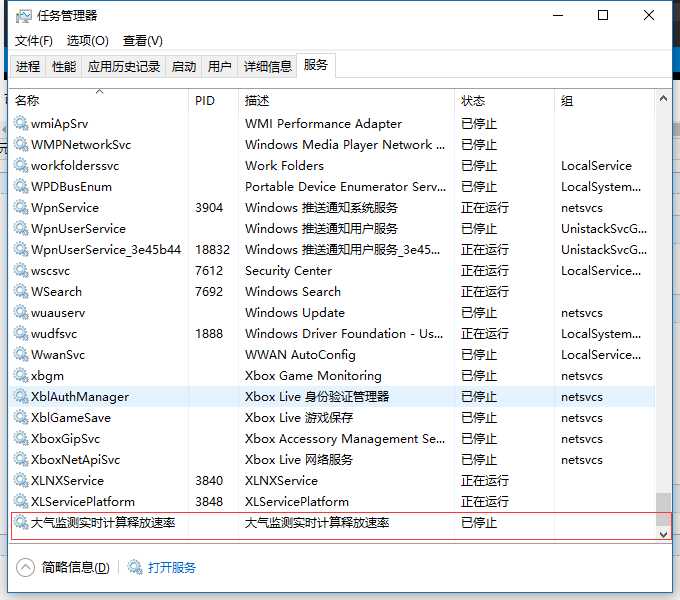The width and height of the screenshot is (680, 600).
Task: Select the 大气监测实时计算释放速率 service name
Action: tap(103, 522)
